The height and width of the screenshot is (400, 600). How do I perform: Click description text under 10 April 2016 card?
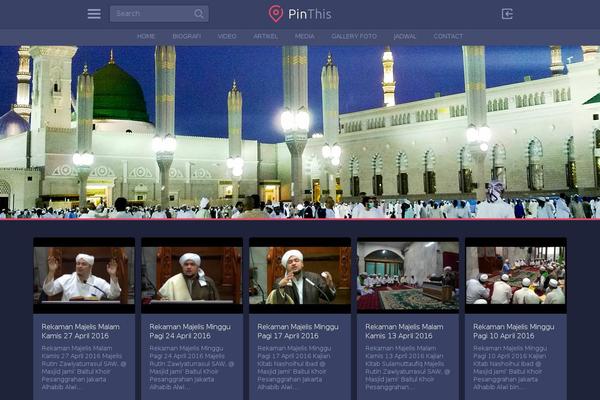pyautogui.click(x=510, y=367)
